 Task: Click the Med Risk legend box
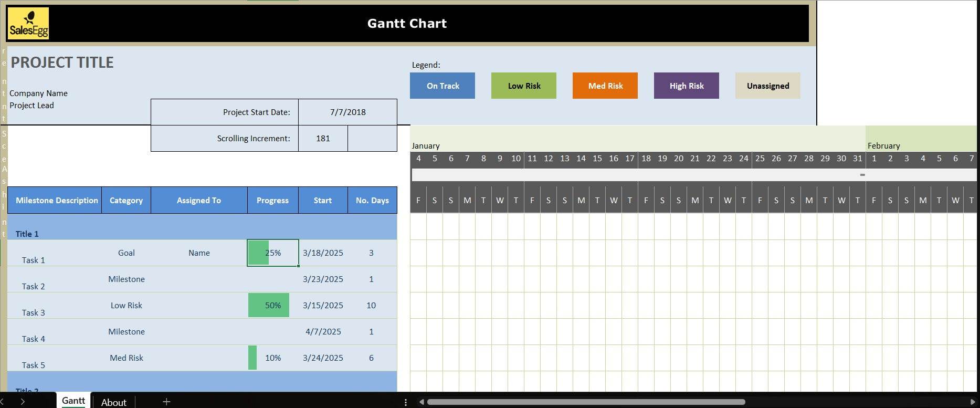[x=605, y=86]
